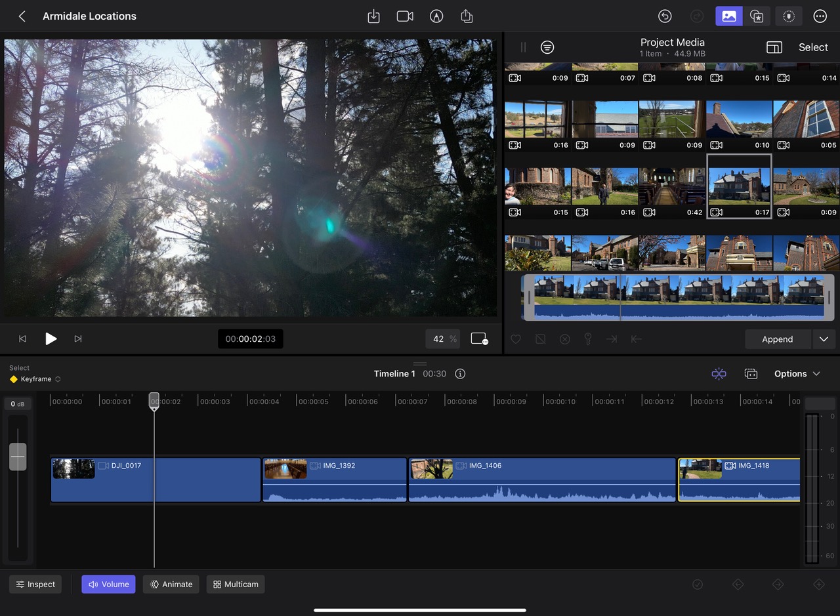Viewport: 840px width, 616px height.
Task: Tap the share export icon
Action: 467,16
